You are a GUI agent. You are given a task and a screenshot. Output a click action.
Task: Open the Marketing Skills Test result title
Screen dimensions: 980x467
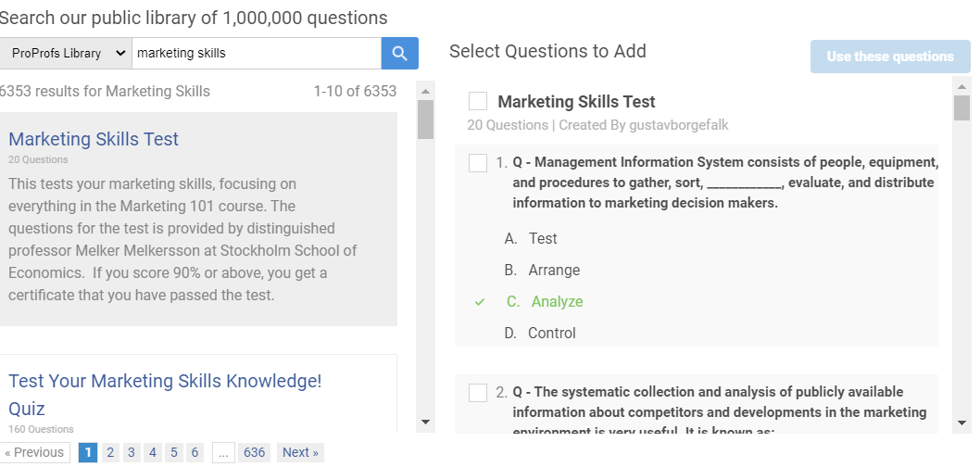94,139
